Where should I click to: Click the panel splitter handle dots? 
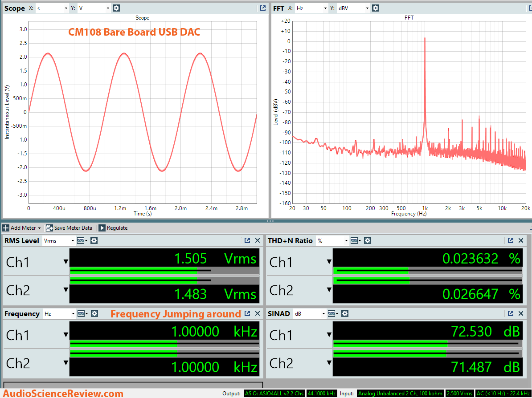[270, 221]
